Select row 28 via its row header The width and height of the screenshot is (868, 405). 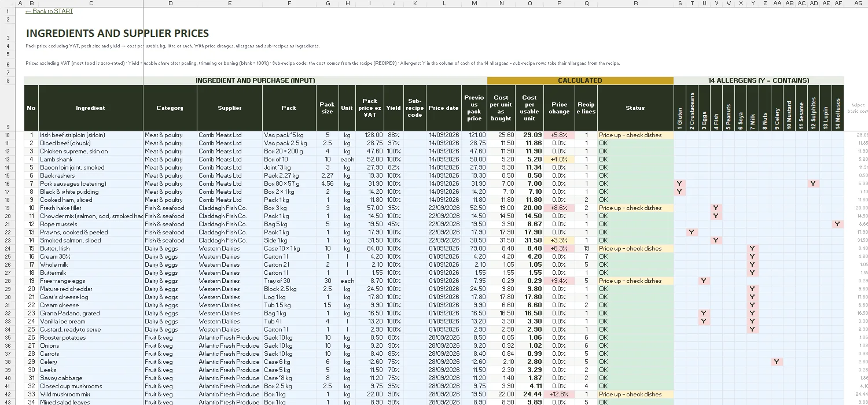tap(6, 281)
